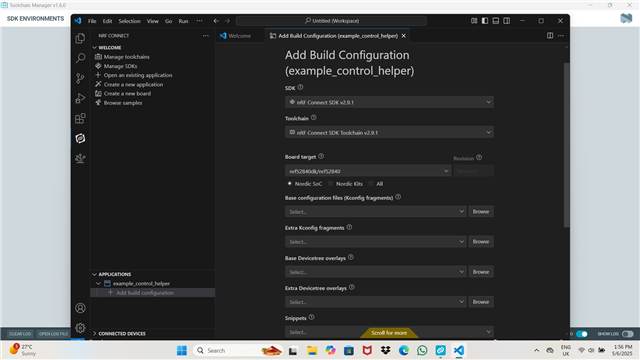
Task: Open the Go menu
Action: (169, 21)
